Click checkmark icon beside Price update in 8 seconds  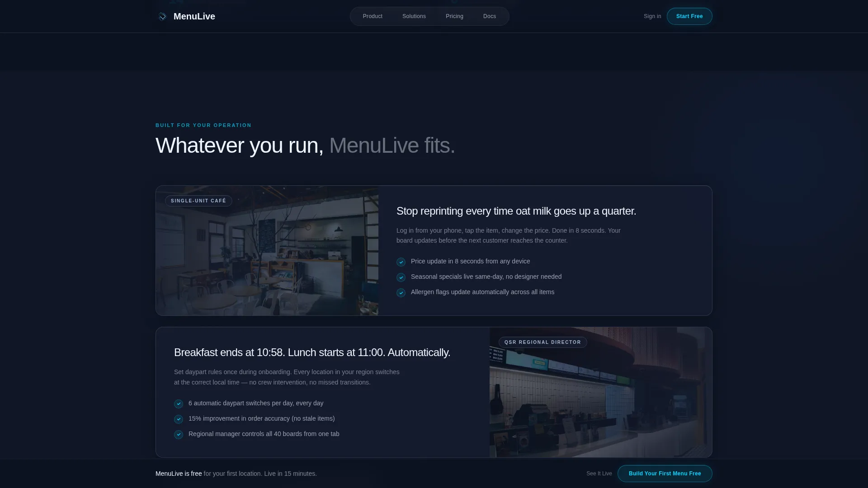(401, 262)
